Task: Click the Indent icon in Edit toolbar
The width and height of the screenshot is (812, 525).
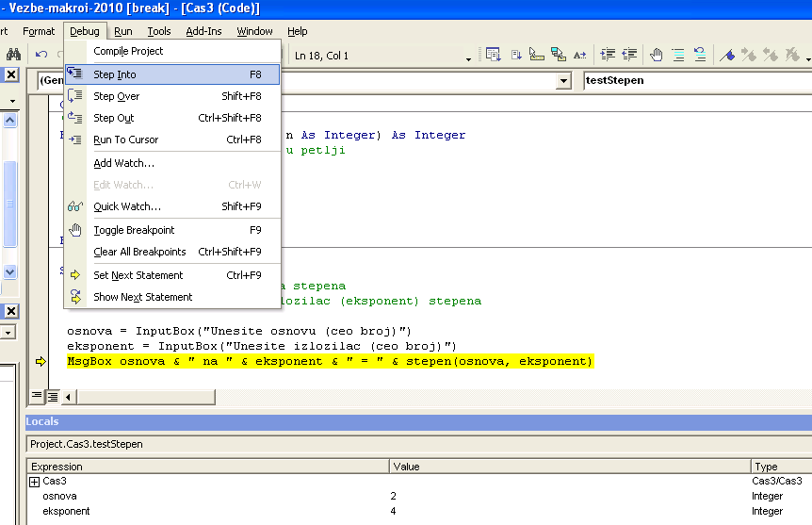Action: (x=608, y=56)
